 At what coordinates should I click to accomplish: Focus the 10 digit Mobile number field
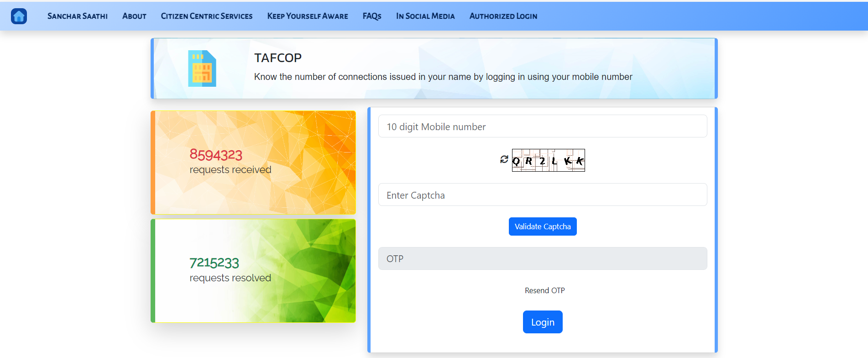click(542, 126)
